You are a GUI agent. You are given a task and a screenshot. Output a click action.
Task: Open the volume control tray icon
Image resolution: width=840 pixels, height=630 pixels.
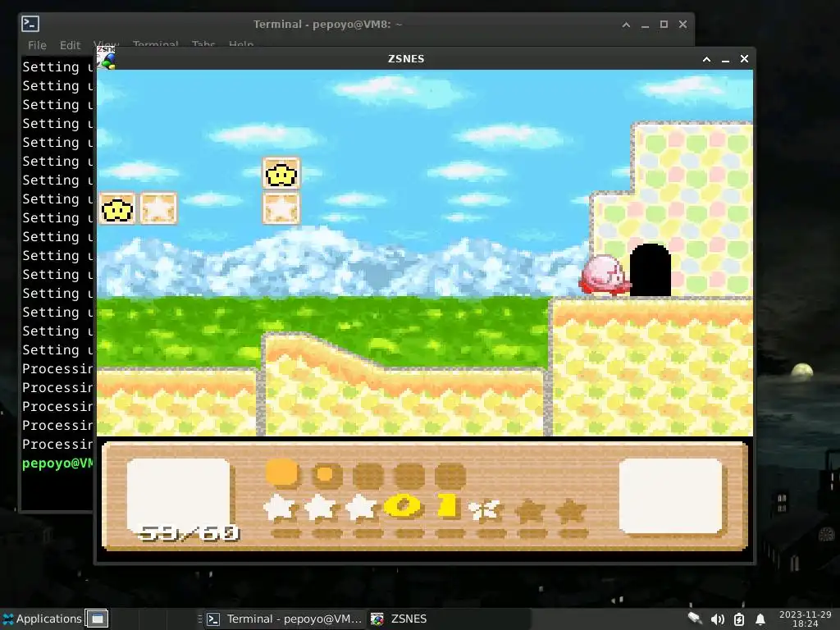point(717,619)
